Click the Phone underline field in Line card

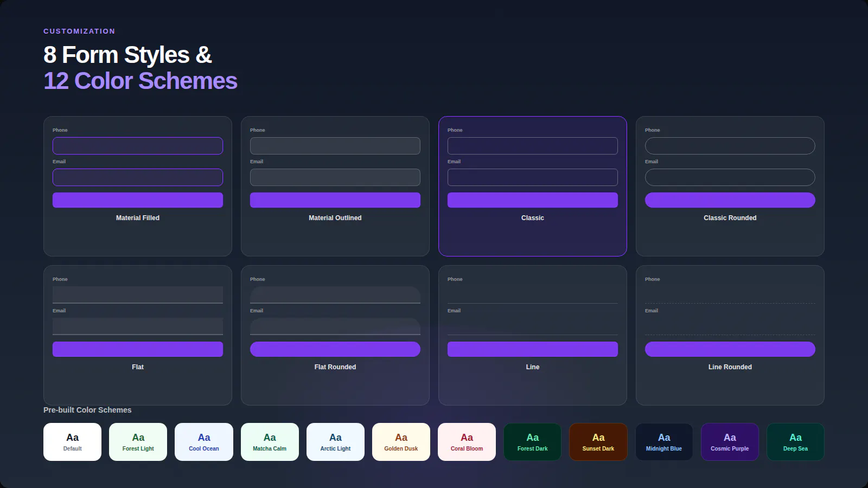coord(533,295)
